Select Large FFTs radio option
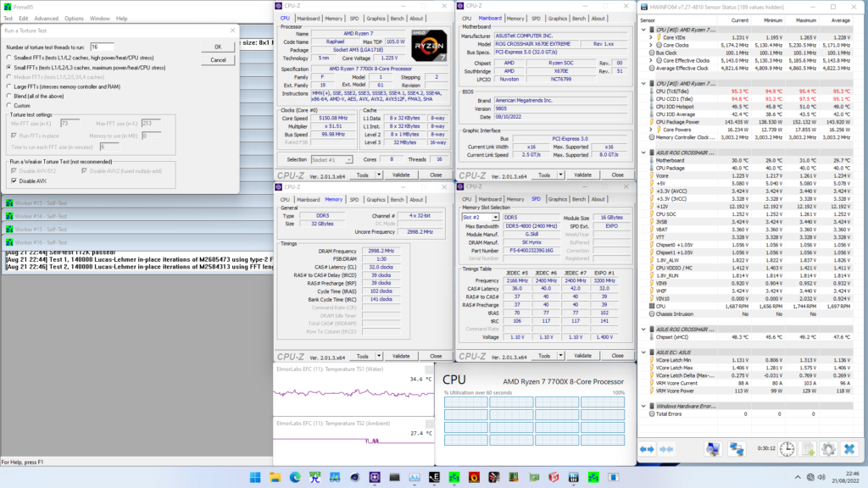868x488 pixels. pyautogui.click(x=8, y=87)
